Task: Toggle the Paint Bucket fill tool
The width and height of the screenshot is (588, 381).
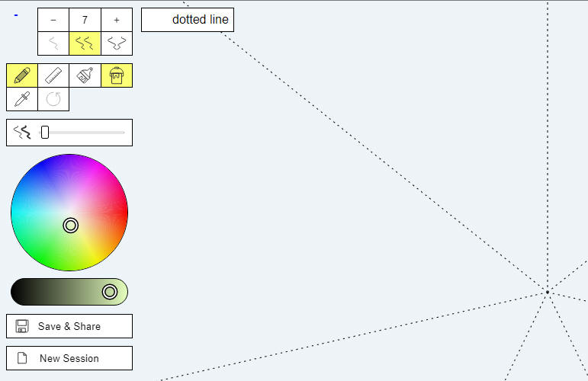Action: [117, 75]
